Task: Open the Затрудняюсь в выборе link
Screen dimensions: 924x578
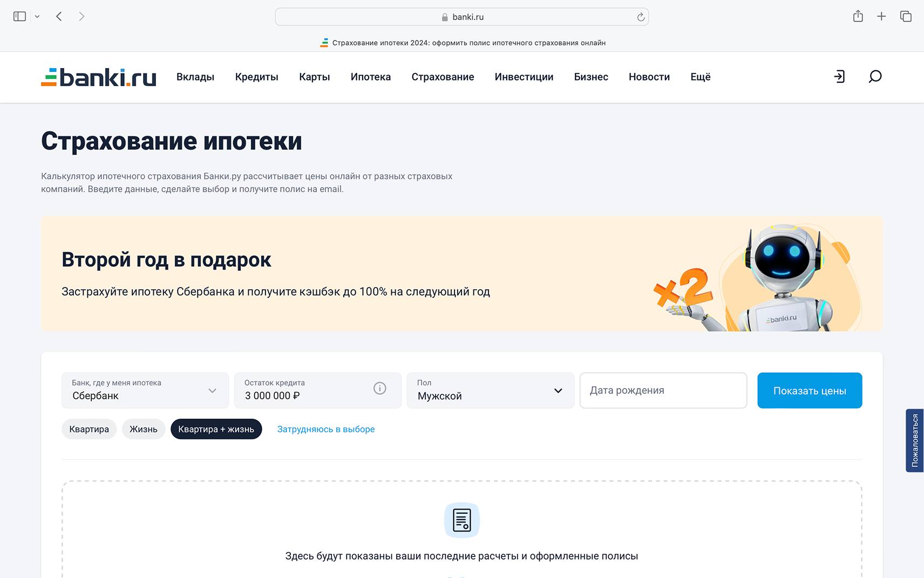Action: (x=326, y=429)
